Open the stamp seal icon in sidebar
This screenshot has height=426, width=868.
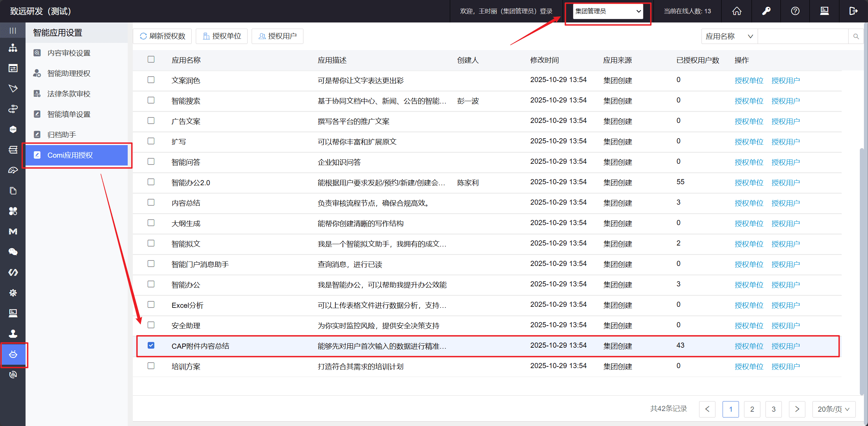pos(13,334)
